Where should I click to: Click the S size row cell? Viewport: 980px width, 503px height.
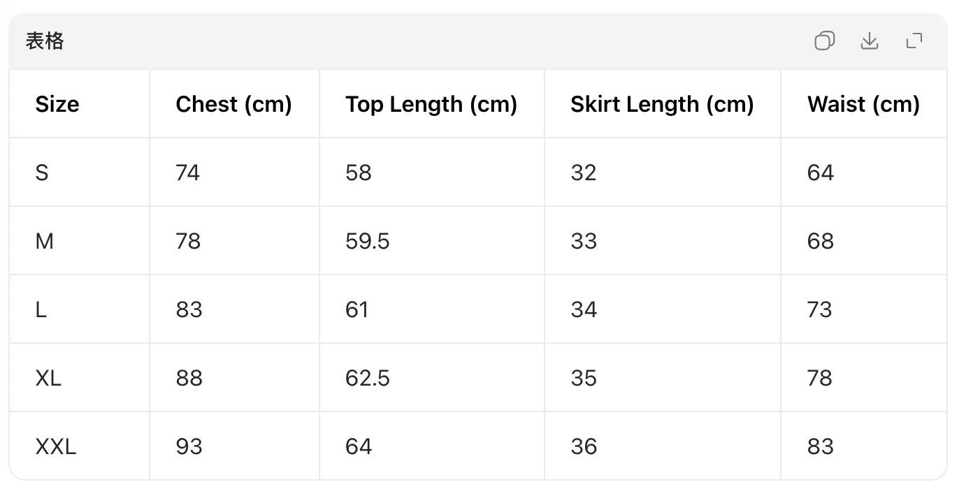42,172
